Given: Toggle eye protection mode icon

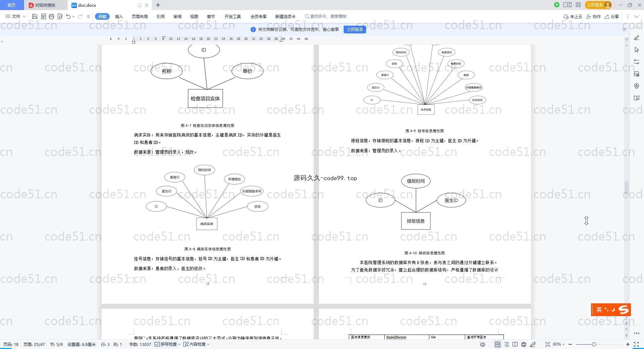Looking at the screenshot, I should (x=483, y=344).
